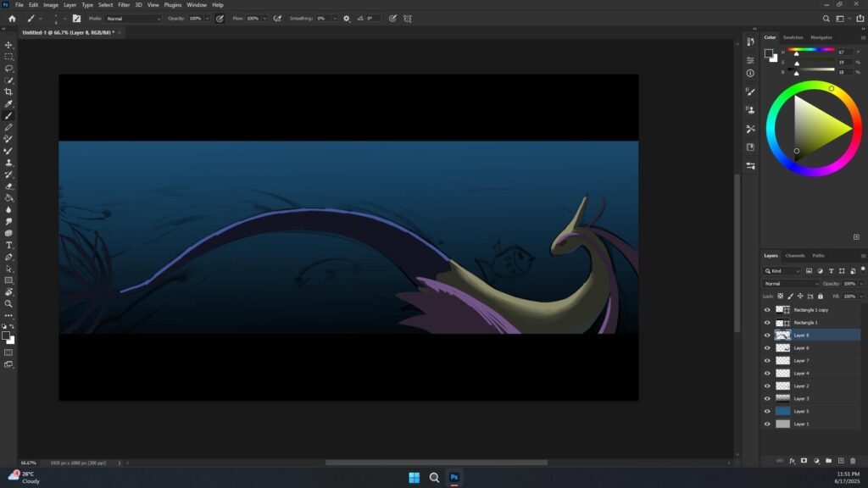Select the Pen tool

8,257
